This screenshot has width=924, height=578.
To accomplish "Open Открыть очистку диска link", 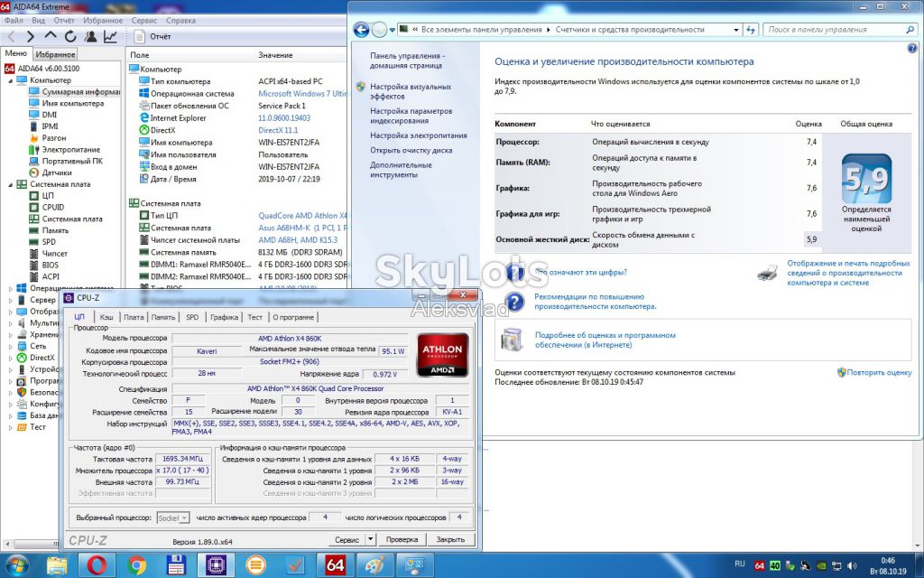I will click(411, 151).
